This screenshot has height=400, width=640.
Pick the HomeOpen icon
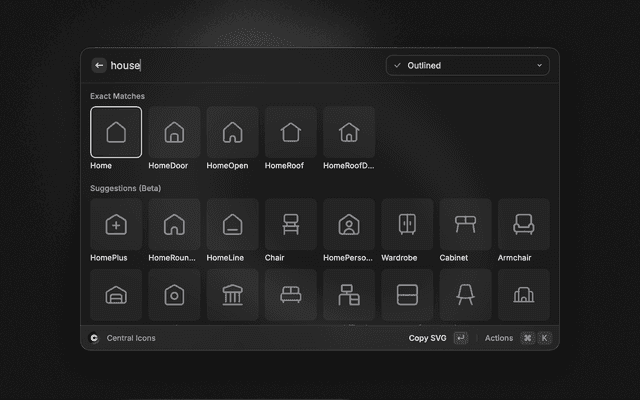click(233, 132)
